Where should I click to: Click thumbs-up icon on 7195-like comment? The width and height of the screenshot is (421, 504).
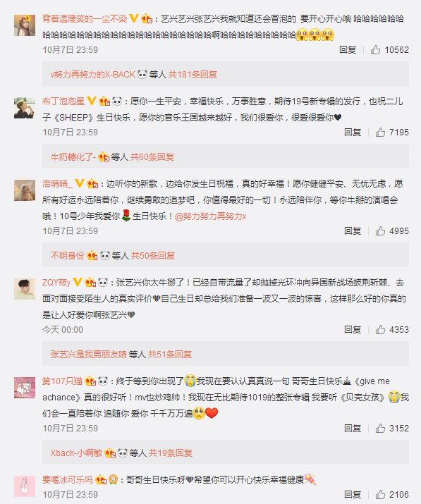point(380,132)
